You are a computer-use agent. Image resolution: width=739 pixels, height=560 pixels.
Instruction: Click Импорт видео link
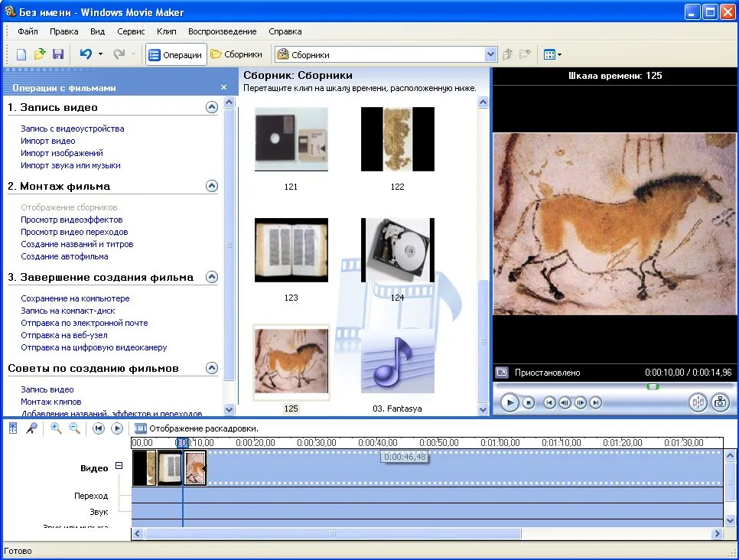click(48, 141)
